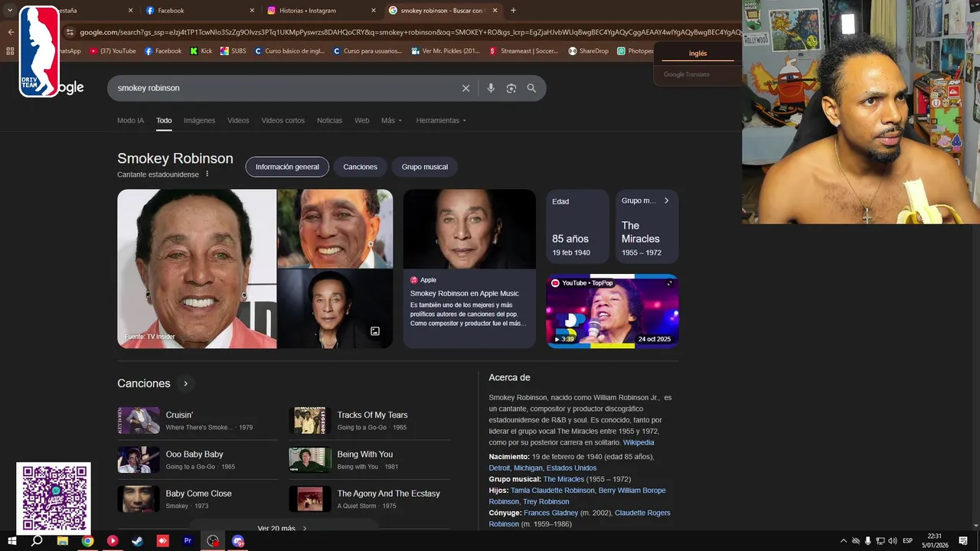
Task: Open SUBS bookmark in bookmarks bar
Action: pos(234,51)
